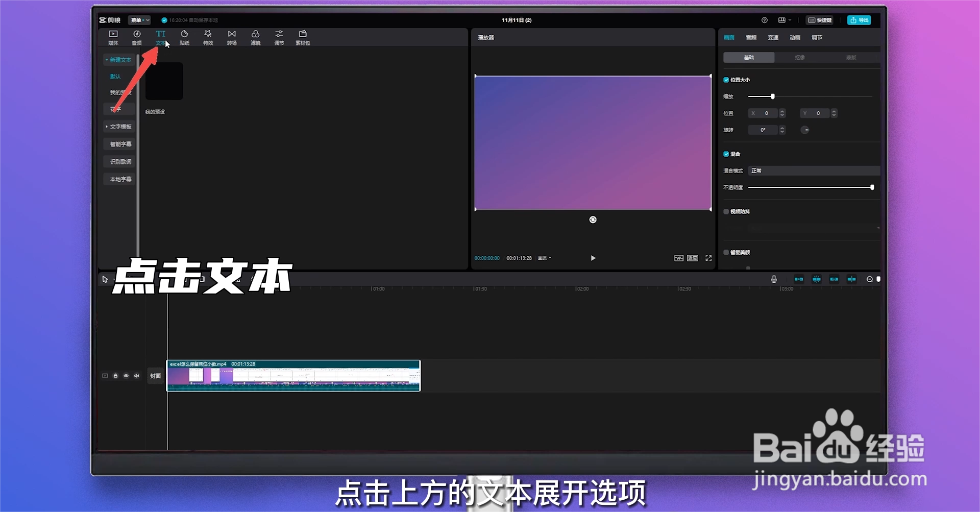Click the mirror flip button beside rotation

tap(805, 130)
